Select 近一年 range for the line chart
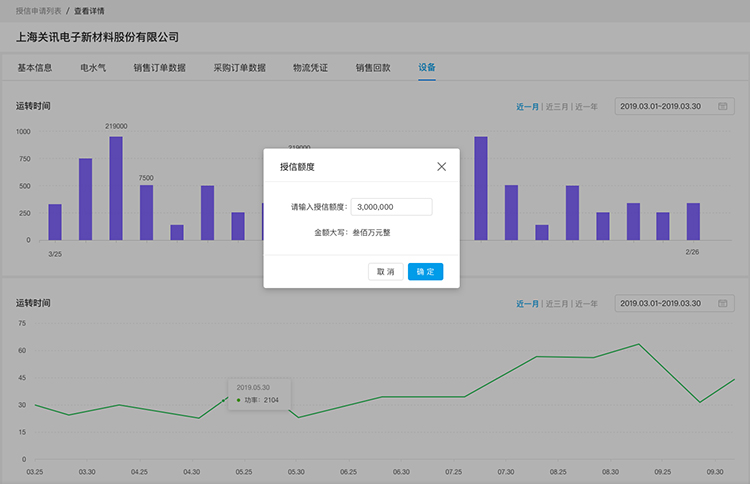Screen dimensions: 750x484 click(x=585, y=303)
